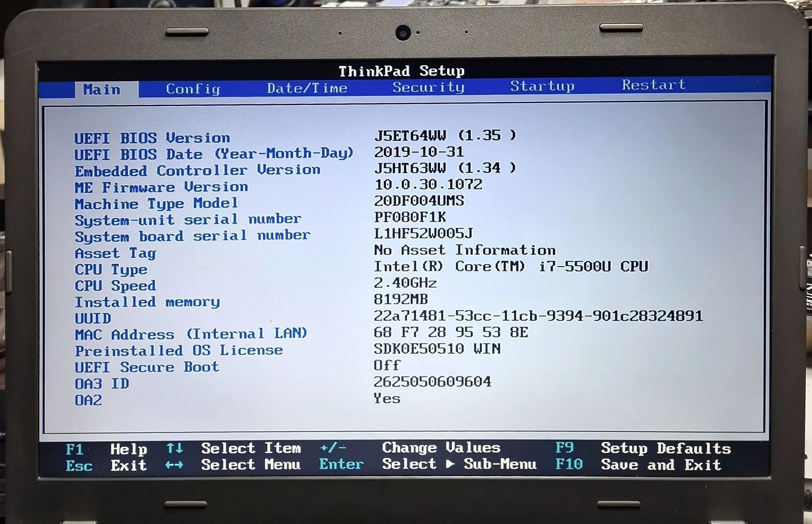Select serial number PF080F1K
Viewport: 812px width, 524px height.
410,217
